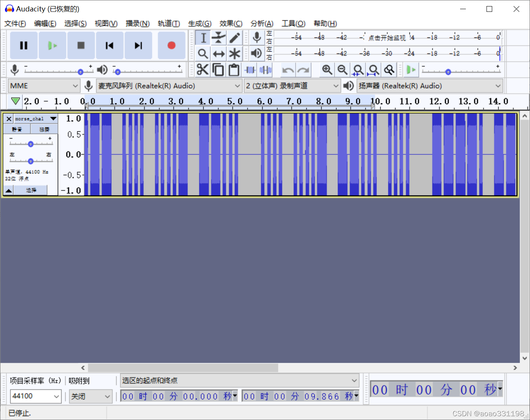
Task: Open the MME audio host dropdown
Action: pyautogui.click(x=44, y=86)
